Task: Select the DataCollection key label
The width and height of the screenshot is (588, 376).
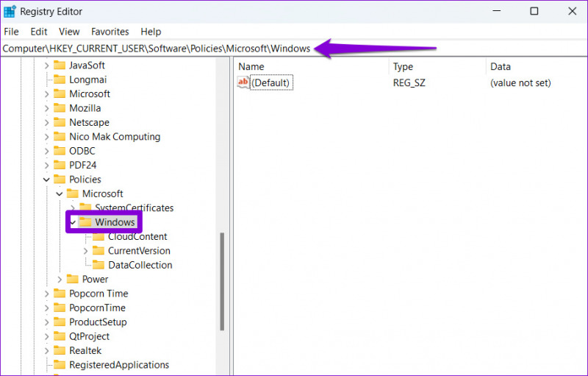Action: click(x=140, y=266)
